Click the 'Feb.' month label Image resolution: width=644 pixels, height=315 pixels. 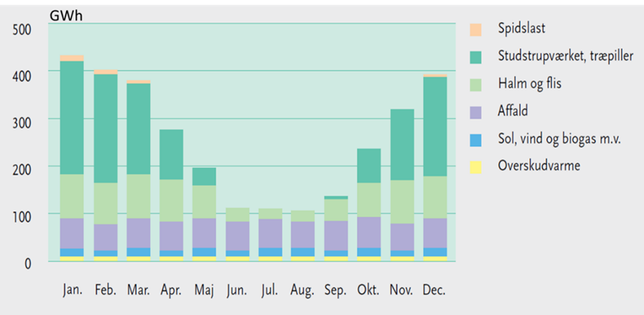coord(105,290)
